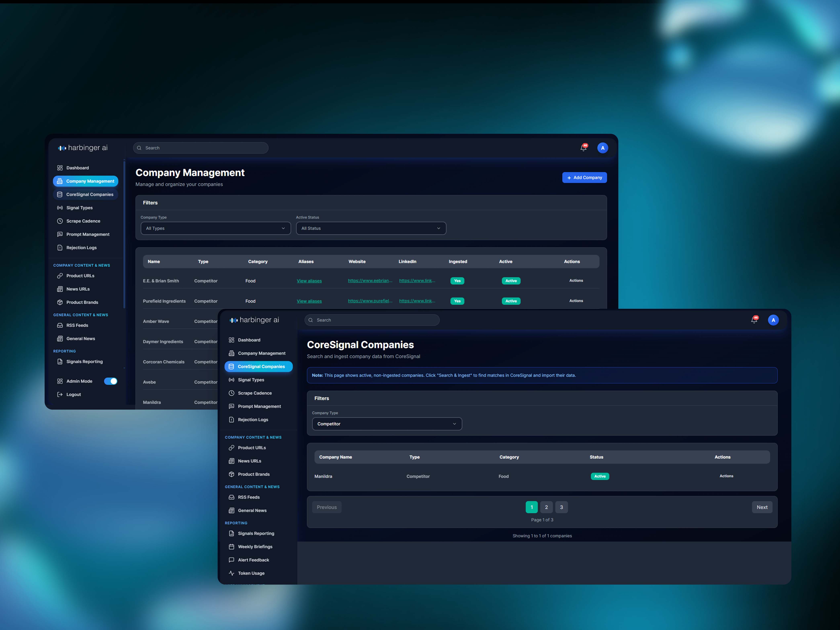Viewport: 840px width, 630px height.
Task: Open Scrape Cadence in front window sidebar
Action: coord(254,393)
